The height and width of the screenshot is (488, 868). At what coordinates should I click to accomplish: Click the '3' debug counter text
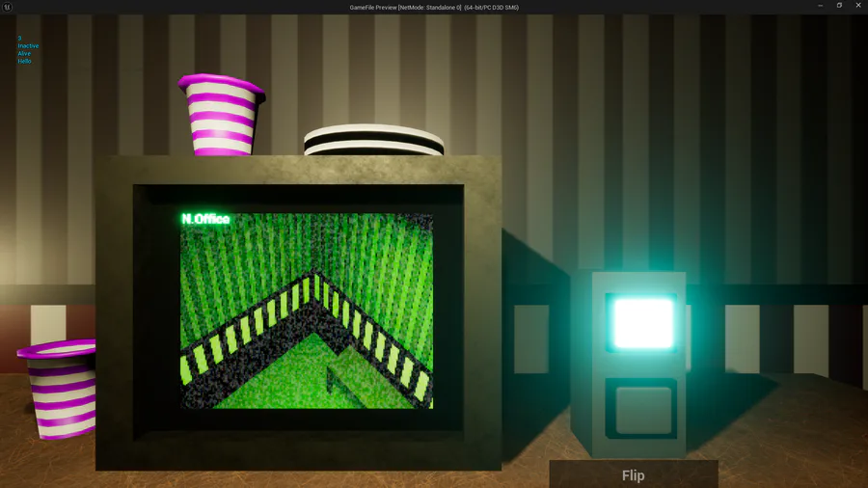19,39
